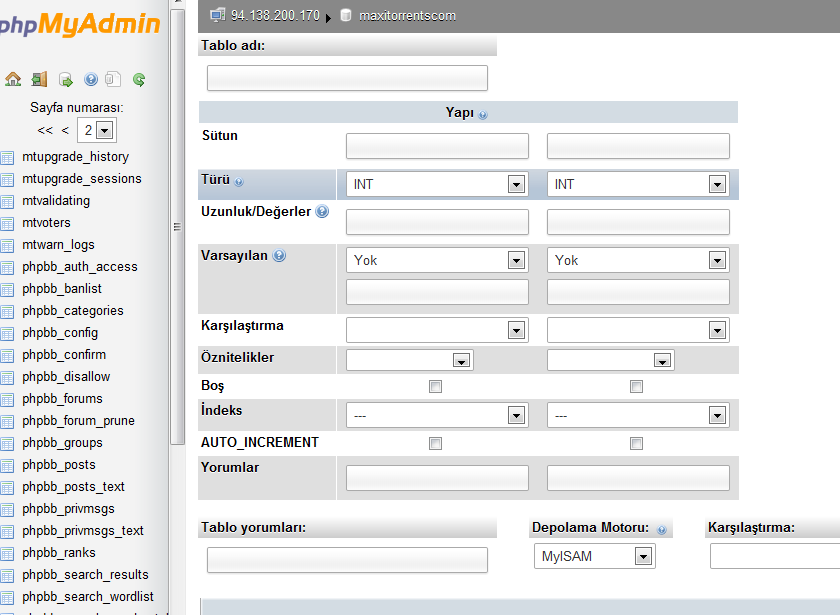Focus first Sütun name input field

pos(437,146)
